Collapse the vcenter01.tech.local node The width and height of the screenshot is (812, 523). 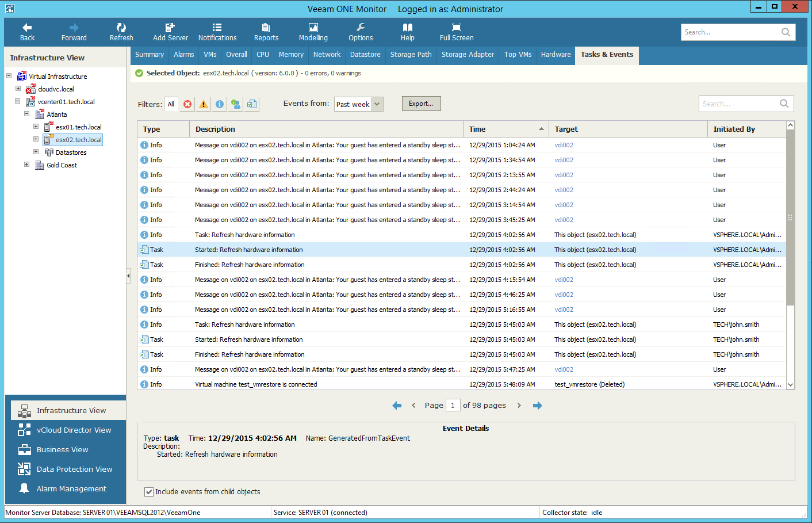[x=18, y=101]
